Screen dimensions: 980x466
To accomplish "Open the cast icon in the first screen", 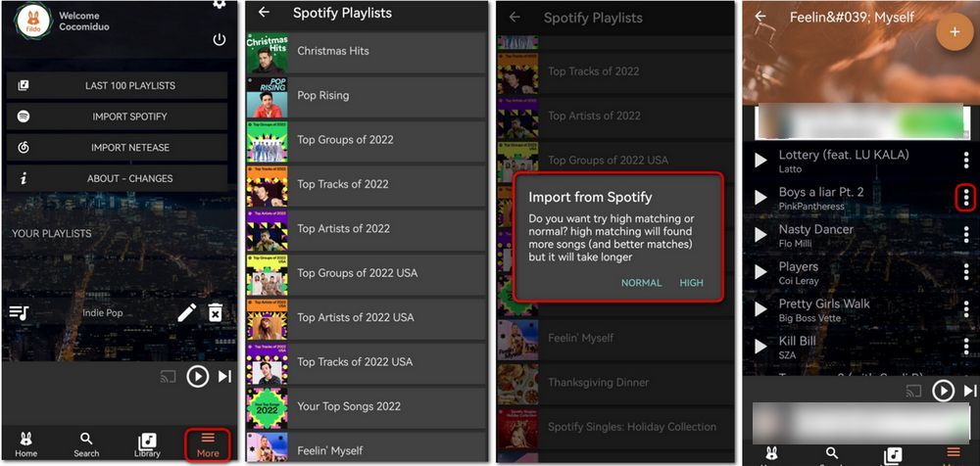I will 167,376.
